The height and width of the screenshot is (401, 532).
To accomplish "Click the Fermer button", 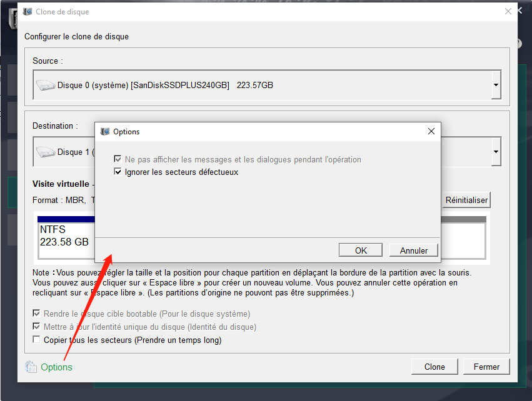I will tap(486, 367).
